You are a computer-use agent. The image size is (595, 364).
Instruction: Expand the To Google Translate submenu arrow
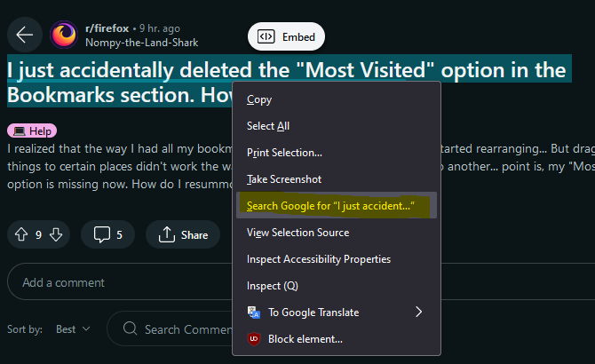pos(418,312)
